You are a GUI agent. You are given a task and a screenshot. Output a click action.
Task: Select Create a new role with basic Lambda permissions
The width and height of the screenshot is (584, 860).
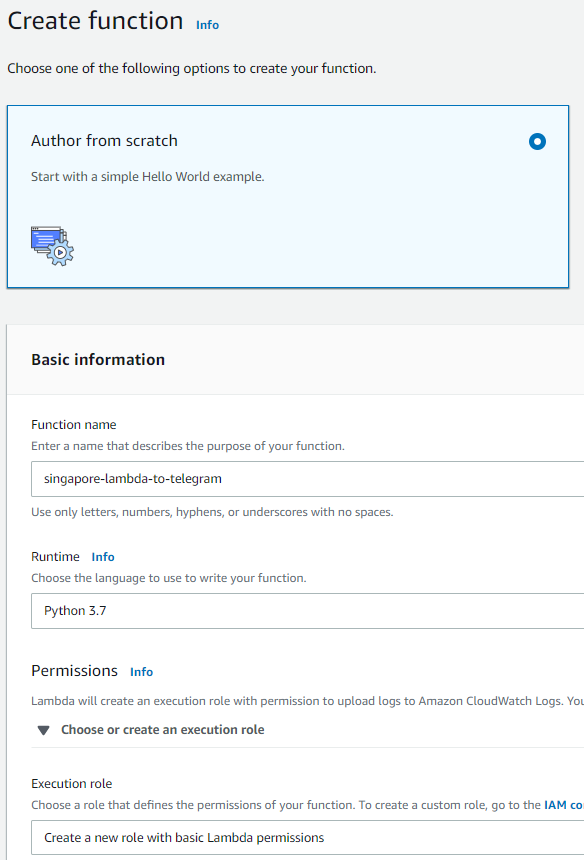[184, 838]
